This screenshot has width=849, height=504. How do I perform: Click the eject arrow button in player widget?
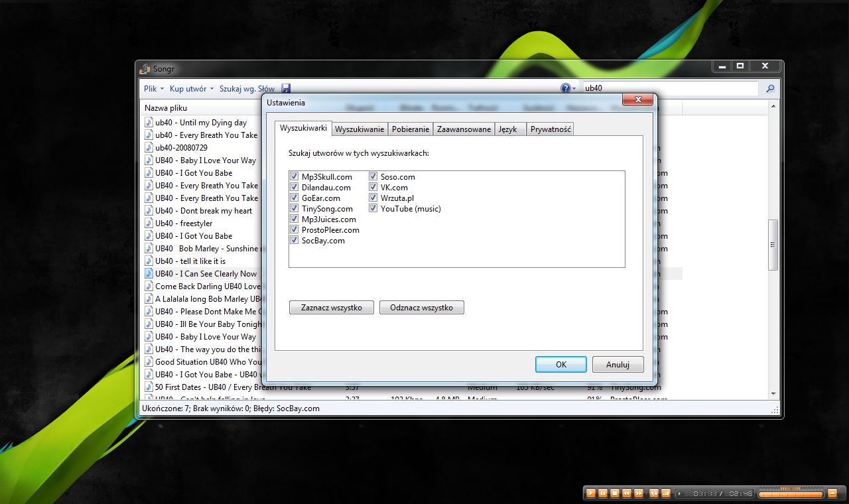pyautogui.click(x=832, y=493)
